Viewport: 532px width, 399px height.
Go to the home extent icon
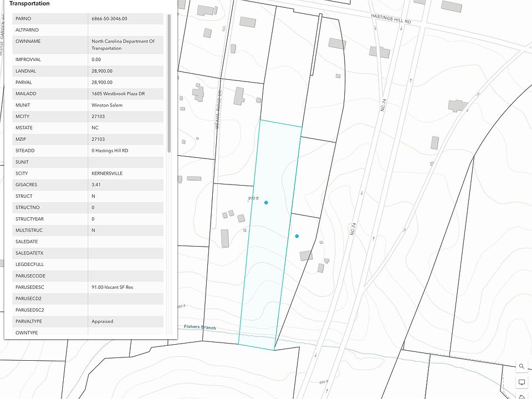coord(521,397)
